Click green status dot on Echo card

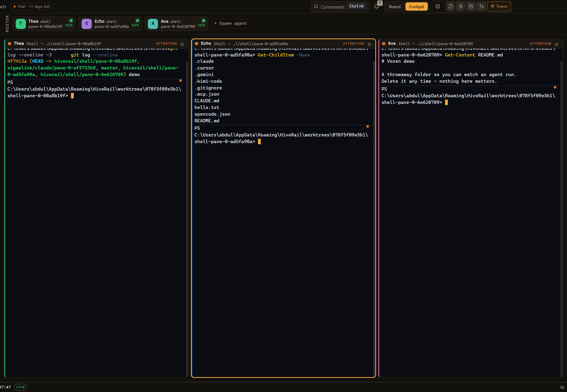[137, 21]
